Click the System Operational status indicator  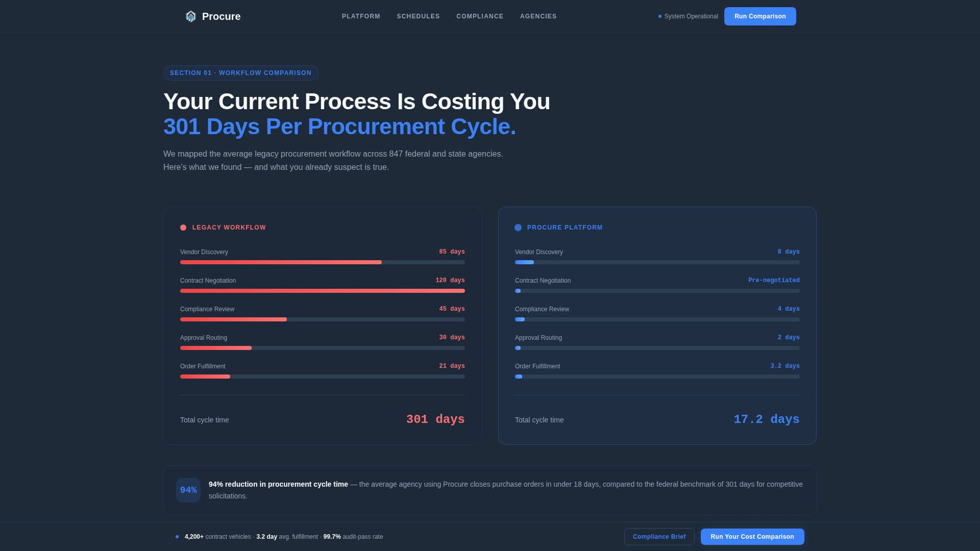pyautogui.click(x=688, y=16)
